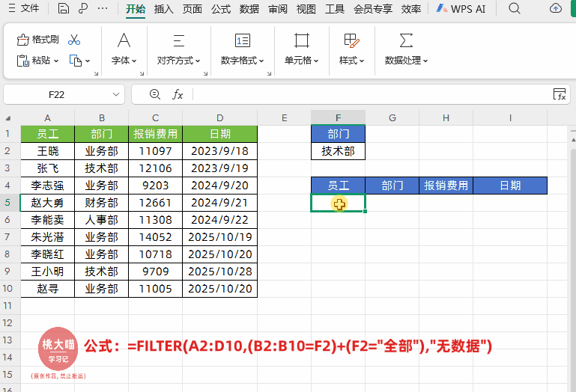Switch to the 开始 tab
Viewport: 576px width, 392px height.
coord(136,8)
